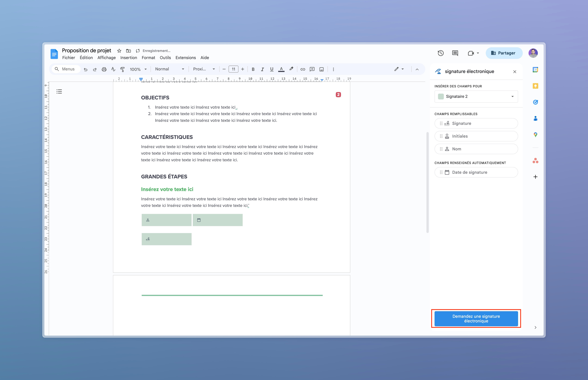
Task: Open the Proxi... font dropdown
Action: [204, 69]
